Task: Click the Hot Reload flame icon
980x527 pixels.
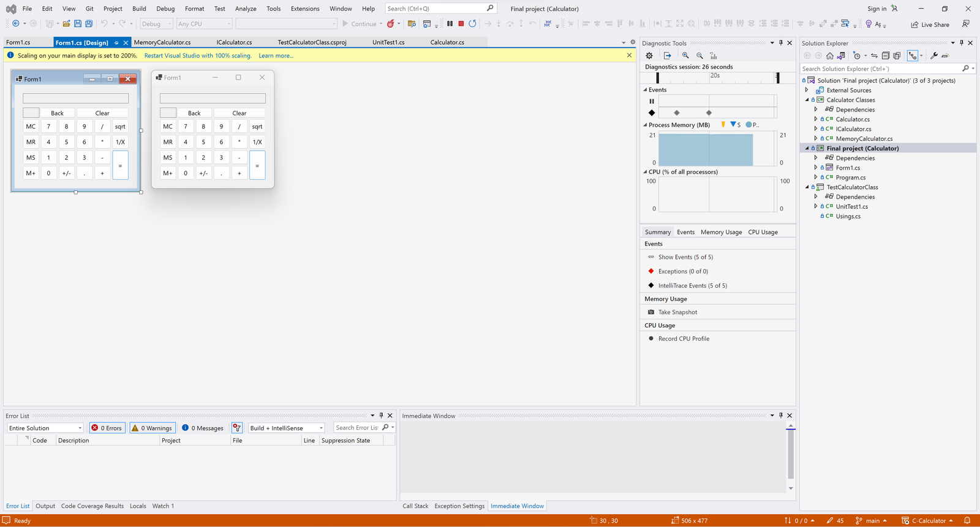Action: click(x=390, y=24)
